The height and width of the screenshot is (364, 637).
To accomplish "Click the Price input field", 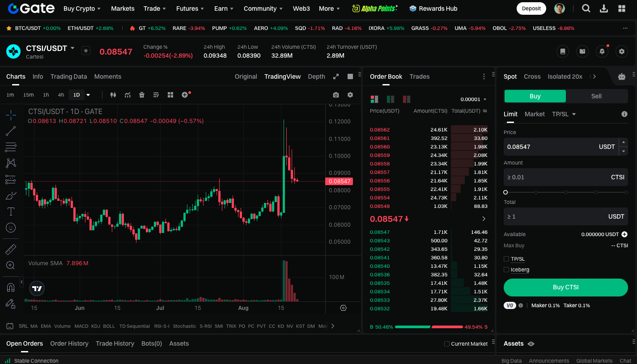I will [x=561, y=147].
